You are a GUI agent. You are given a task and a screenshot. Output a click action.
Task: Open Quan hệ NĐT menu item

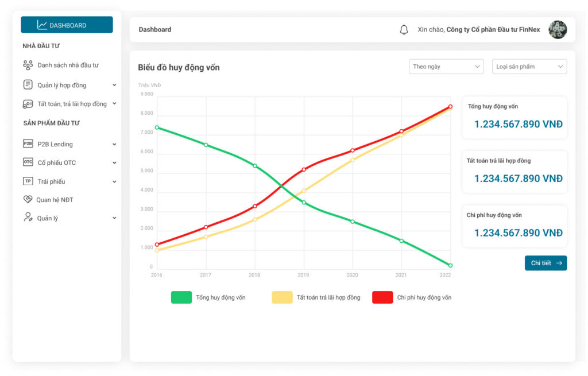55,200
